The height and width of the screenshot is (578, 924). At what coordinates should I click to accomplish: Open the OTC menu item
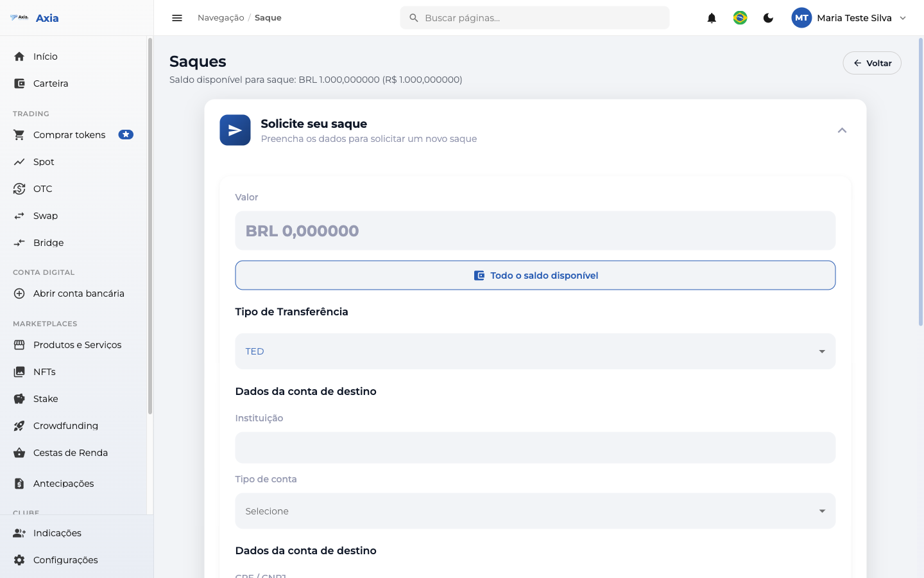coord(73,189)
